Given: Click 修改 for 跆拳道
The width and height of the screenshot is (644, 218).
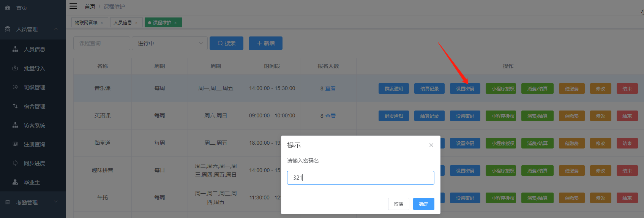Looking at the screenshot, I should [x=601, y=143].
